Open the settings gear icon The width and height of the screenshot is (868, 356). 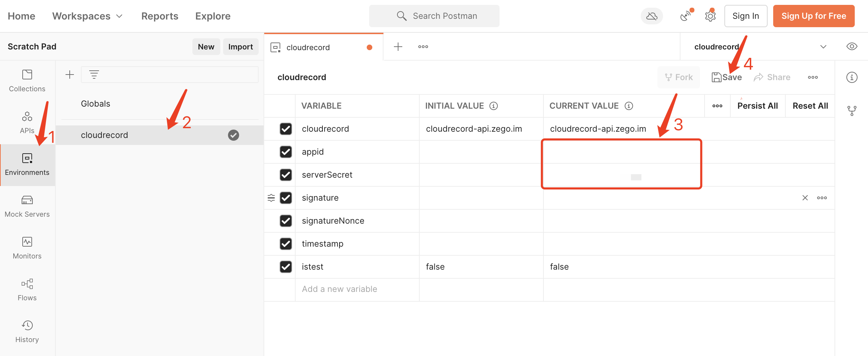click(x=710, y=16)
